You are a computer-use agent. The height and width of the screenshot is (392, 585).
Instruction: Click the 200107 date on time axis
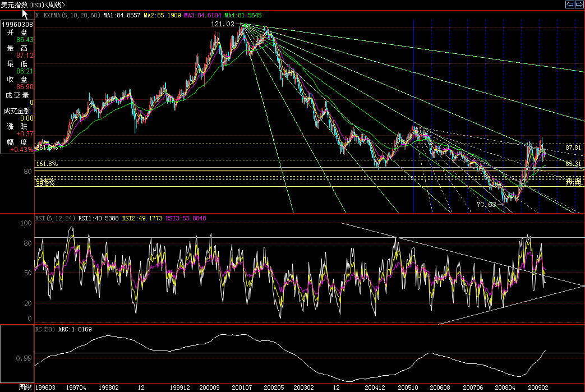[242, 388]
